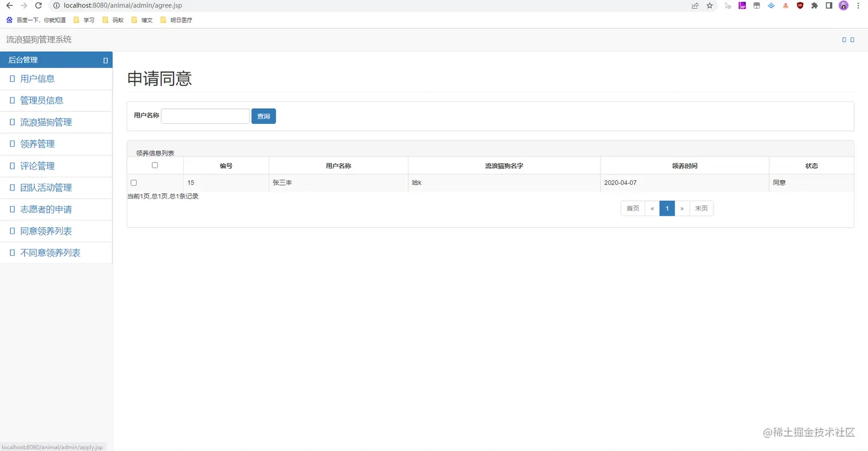Reload the current page
This screenshot has height=451, width=868.
point(38,6)
